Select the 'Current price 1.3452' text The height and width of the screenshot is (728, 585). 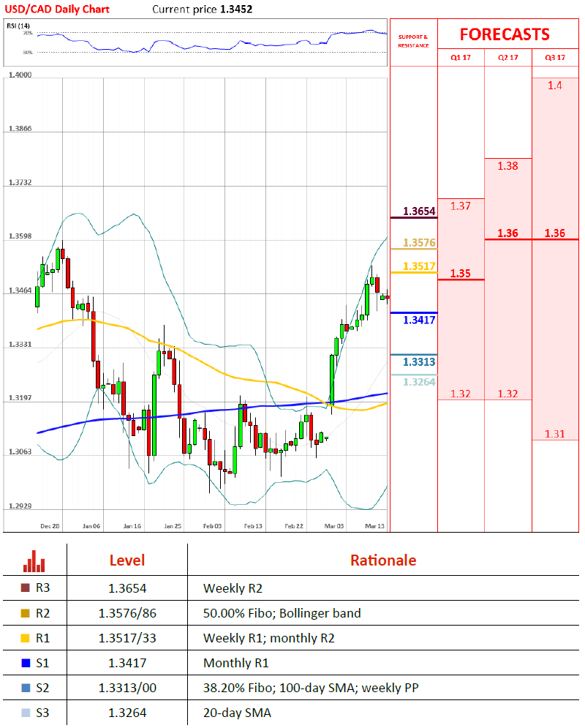[203, 10]
